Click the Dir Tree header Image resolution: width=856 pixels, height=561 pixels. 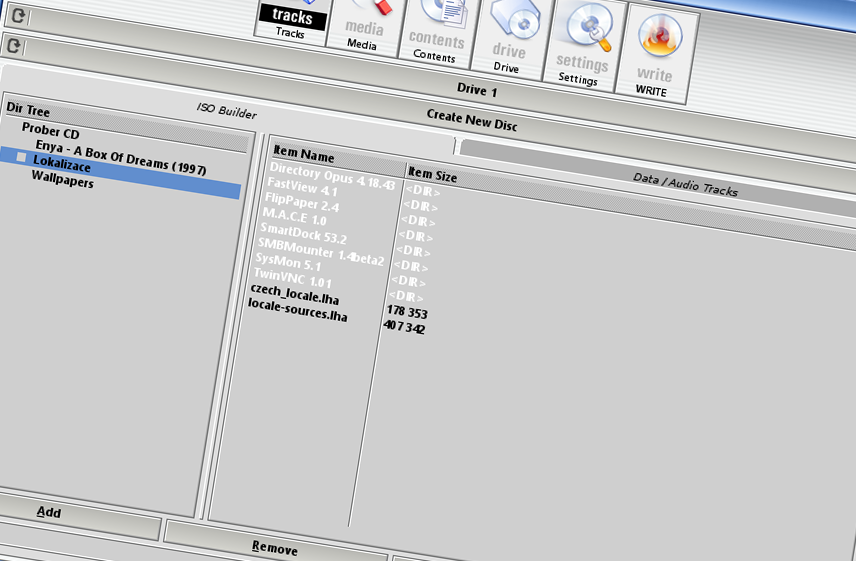(x=28, y=109)
